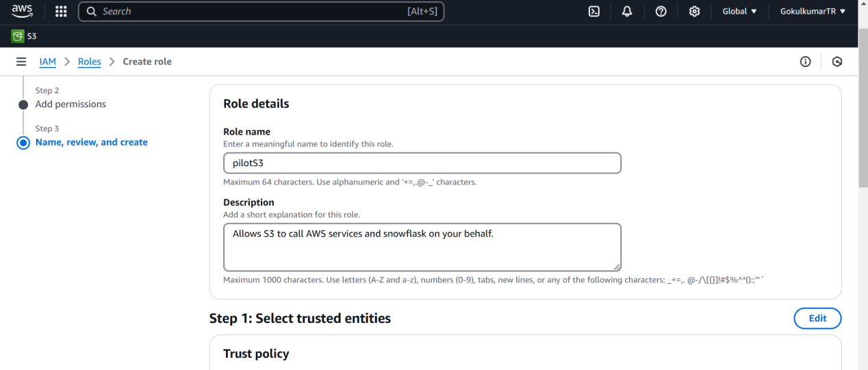The image size is (868, 370).
Task: Go to IAM breadcrumb link
Action: click(x=47, y=62)
